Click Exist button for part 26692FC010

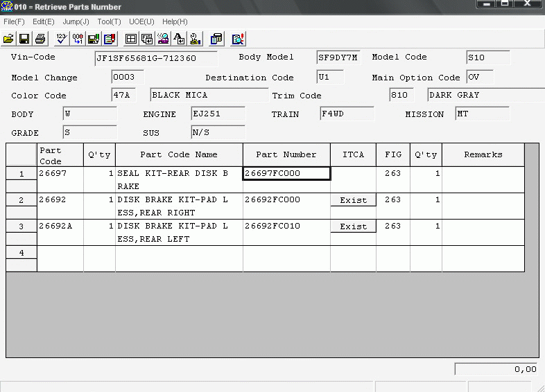point(353,226)
